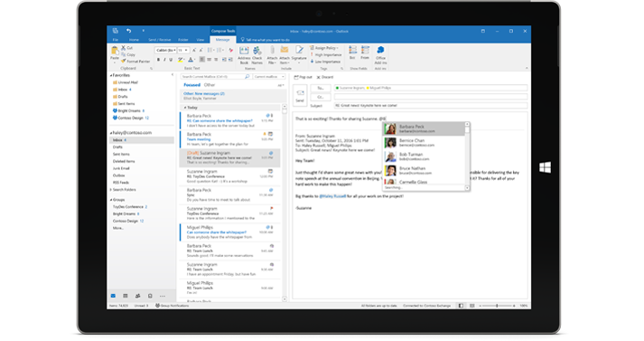Open the File tab
The image size is (644, 341).
click(x=116, y=40)
